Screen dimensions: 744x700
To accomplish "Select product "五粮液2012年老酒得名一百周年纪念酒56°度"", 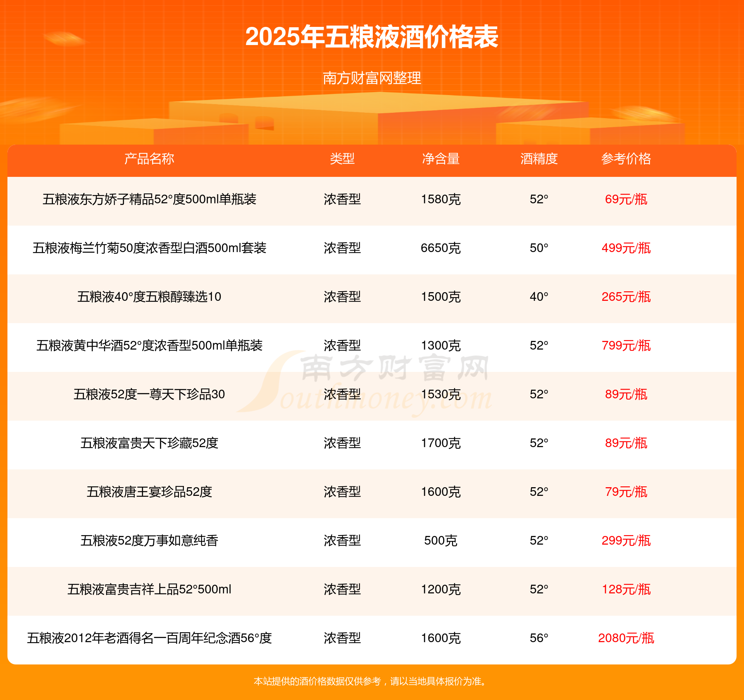I will pos(149,638).
